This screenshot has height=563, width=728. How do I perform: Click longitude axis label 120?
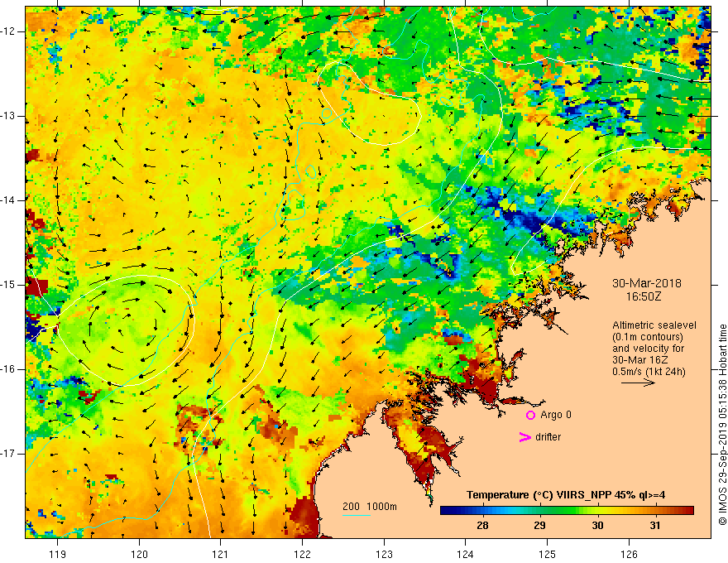click(x=139, y=554)
